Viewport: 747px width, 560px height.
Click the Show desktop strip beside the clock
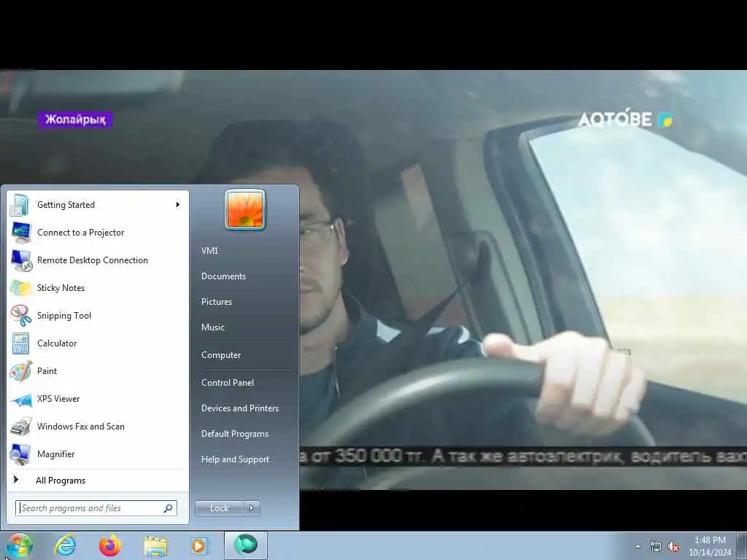742,545
